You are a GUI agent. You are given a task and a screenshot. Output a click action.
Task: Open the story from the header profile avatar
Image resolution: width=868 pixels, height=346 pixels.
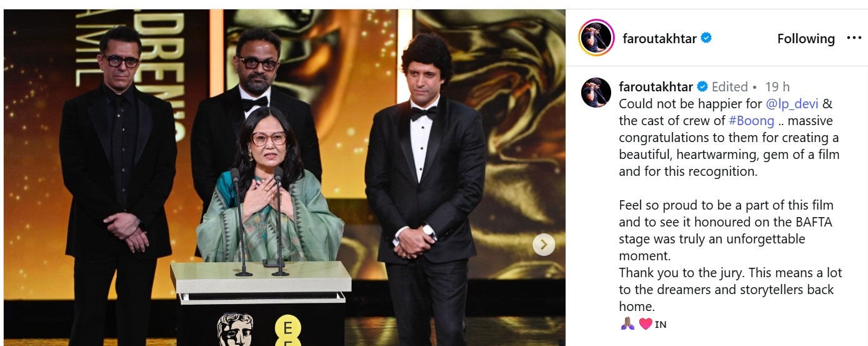click(596, 38)
